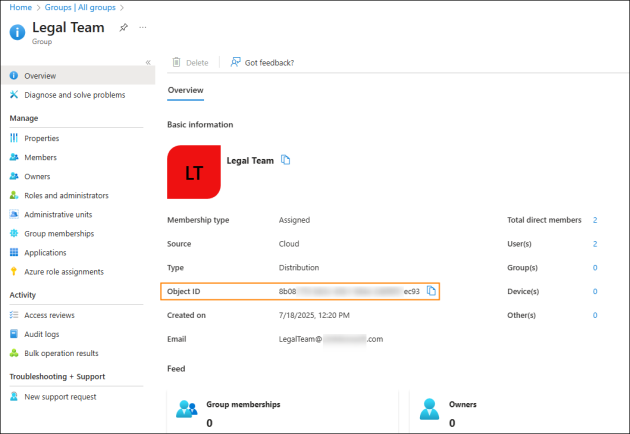Image resolution: width=630 pixels, height=434 pixels.
Task: Click the Delete trash can icon
Action: tap(176, 62)
